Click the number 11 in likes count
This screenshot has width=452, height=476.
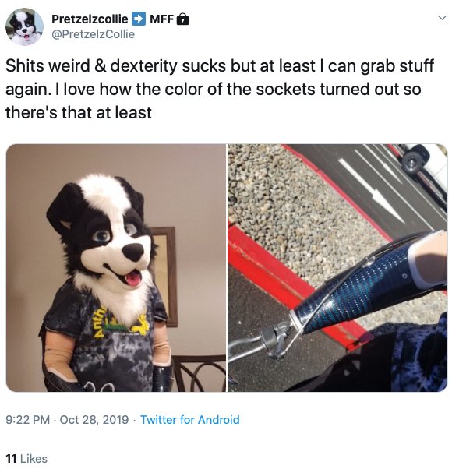(x=11, y=458)
